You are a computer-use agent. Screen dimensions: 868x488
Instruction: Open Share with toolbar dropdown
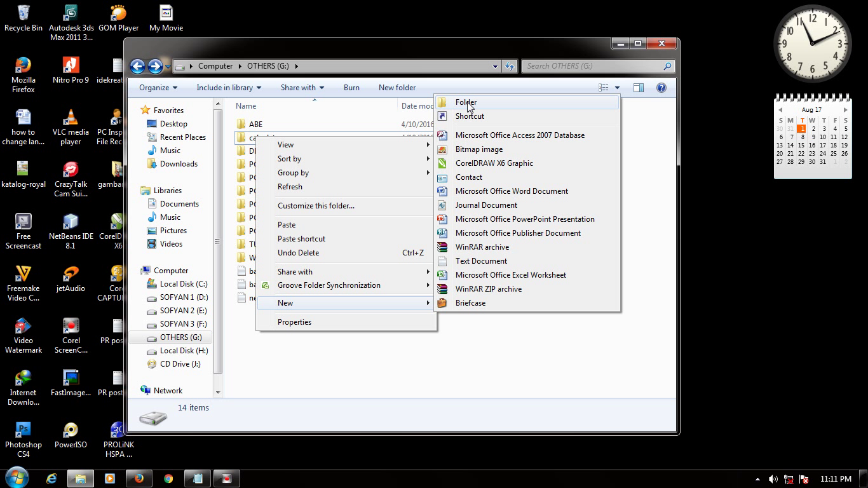(302, 88)
